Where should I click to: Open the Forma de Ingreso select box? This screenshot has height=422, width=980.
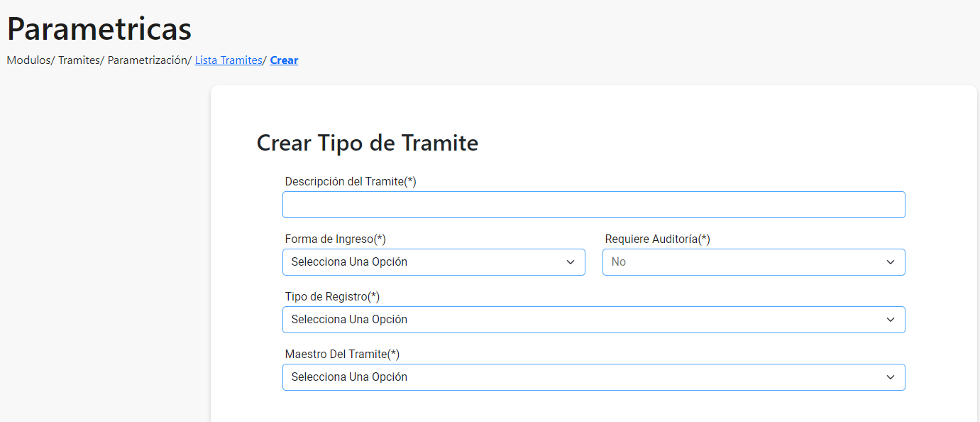[434, 262]
